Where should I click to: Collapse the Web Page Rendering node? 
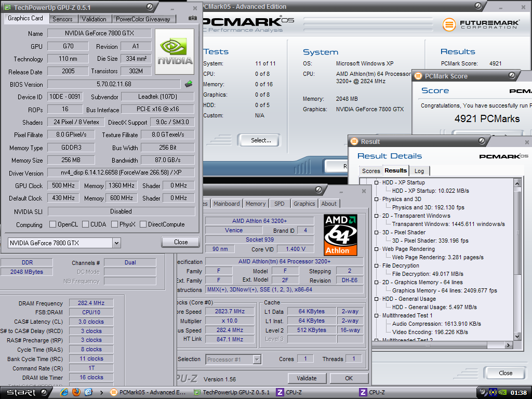376,249
